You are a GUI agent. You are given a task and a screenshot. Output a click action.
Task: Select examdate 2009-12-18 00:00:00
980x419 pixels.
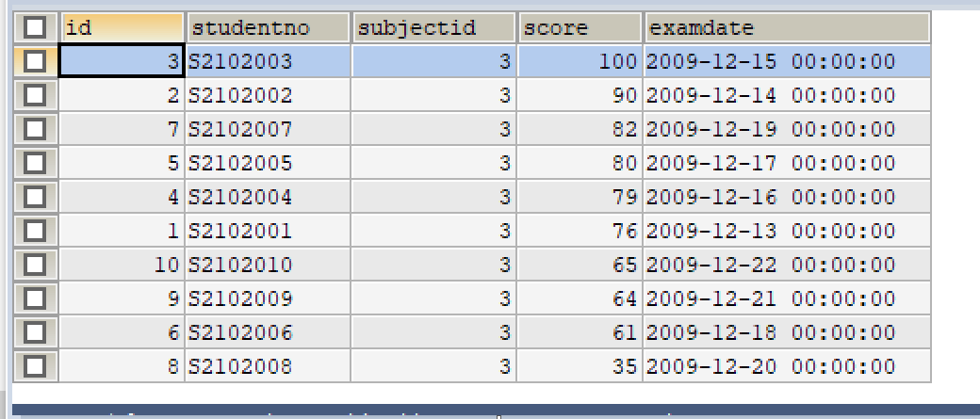pos(788,332)
